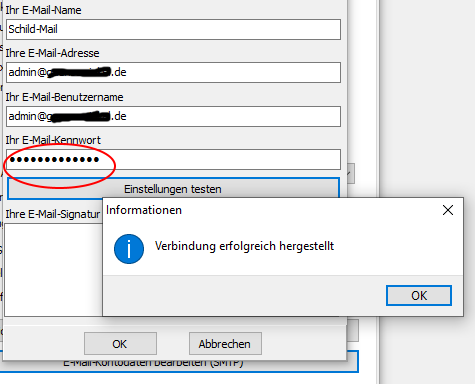Viewport: 475px width, 384px height.
Task: Click the Ihr E-Mail-Name label
Action: coord(43,10)
